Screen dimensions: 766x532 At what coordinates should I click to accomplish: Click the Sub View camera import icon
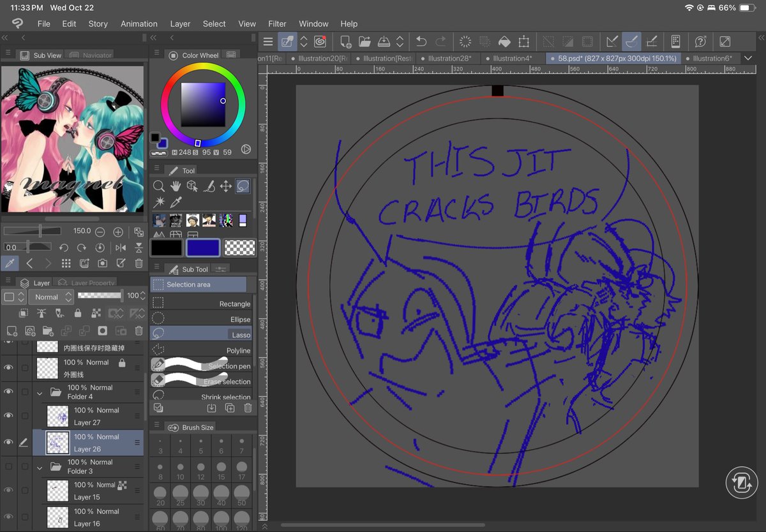pos(102,263)
